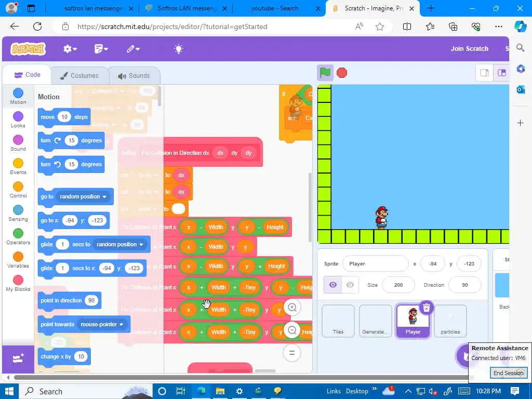This screenshot has height=399, width=532.
Task: Switch to small stage layout
Action: coord(485,73)
